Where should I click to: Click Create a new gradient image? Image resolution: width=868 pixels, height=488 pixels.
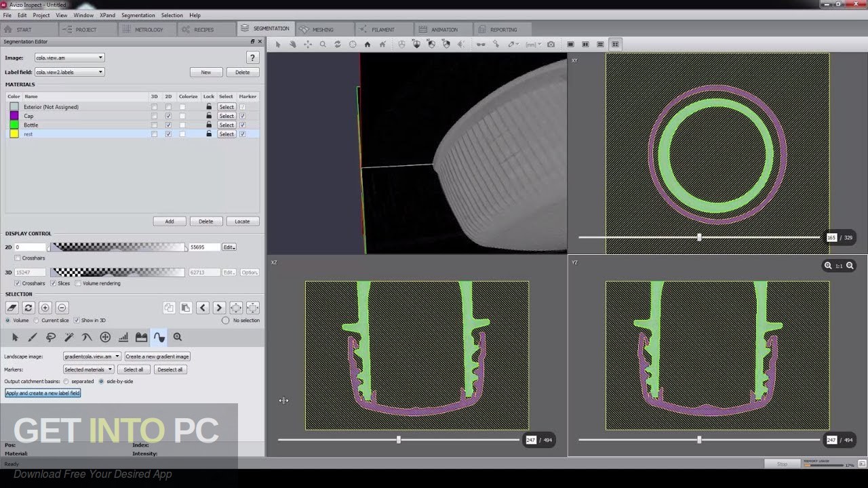click(x=157, y=356)
